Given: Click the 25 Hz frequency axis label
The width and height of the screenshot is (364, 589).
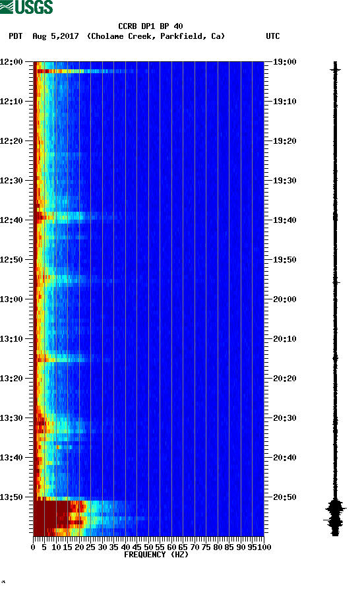Looking at the screenshot, I should point(90,547).
